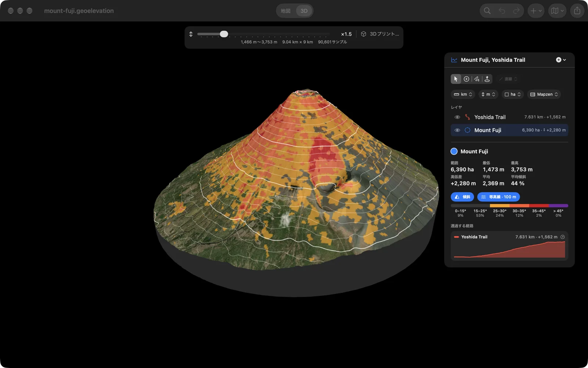
Task: Select the arrow pointer tool
Action: (x=456, y=79)
